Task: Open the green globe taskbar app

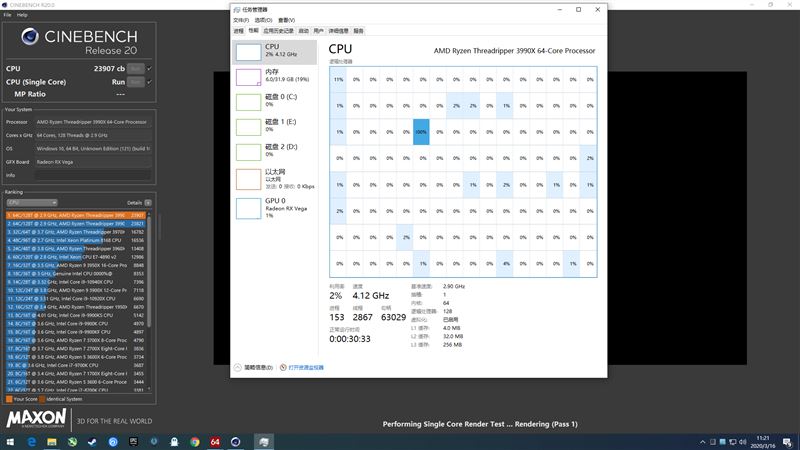Action: (x=72, y=442)
